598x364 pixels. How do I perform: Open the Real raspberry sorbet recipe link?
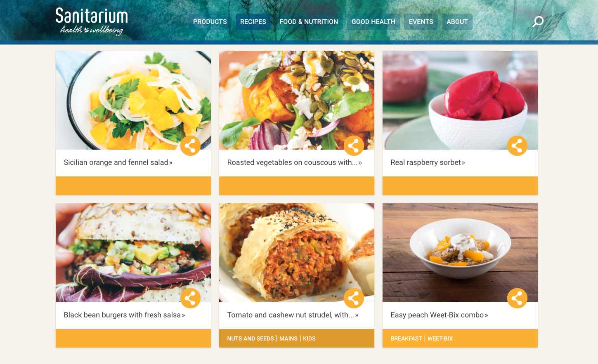click(428, 162)
